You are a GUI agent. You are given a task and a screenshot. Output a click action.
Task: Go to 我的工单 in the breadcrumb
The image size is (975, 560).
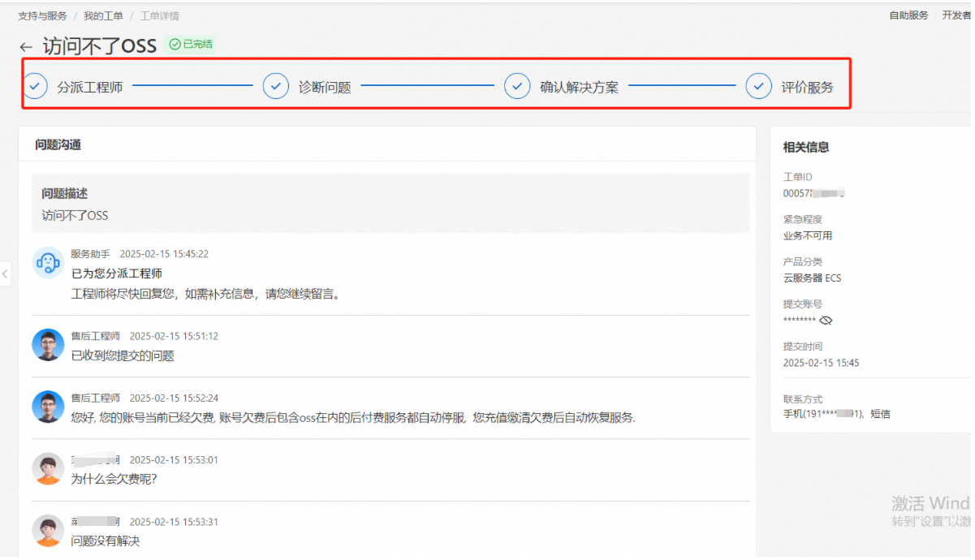103,15
